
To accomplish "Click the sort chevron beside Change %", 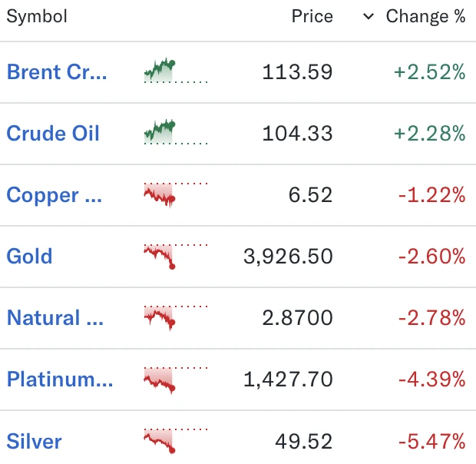I will click(369, 16).
